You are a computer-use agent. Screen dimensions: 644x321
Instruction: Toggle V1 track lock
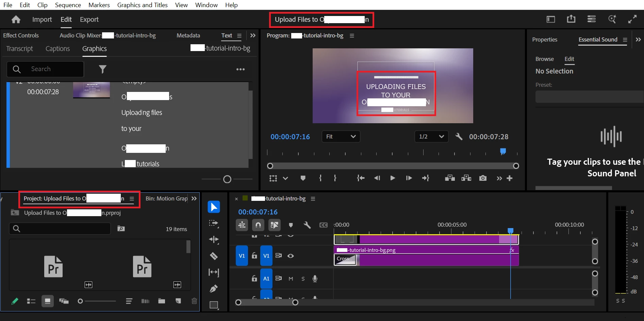(254, 256)
